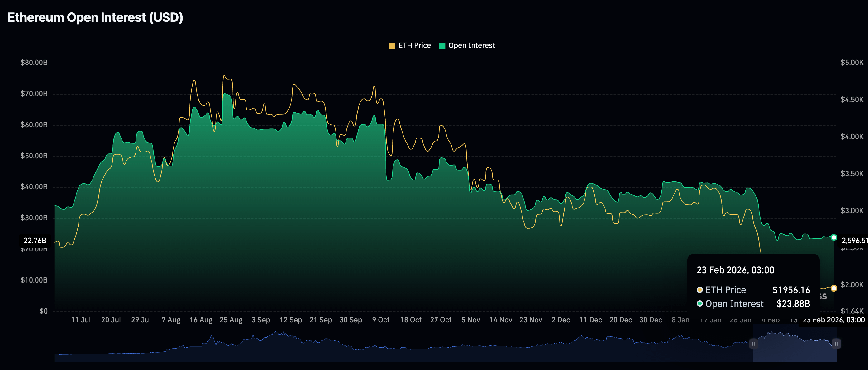
Task: Click the green dot in tooltip Open Interest row
Action: click(x=699, y=304)
